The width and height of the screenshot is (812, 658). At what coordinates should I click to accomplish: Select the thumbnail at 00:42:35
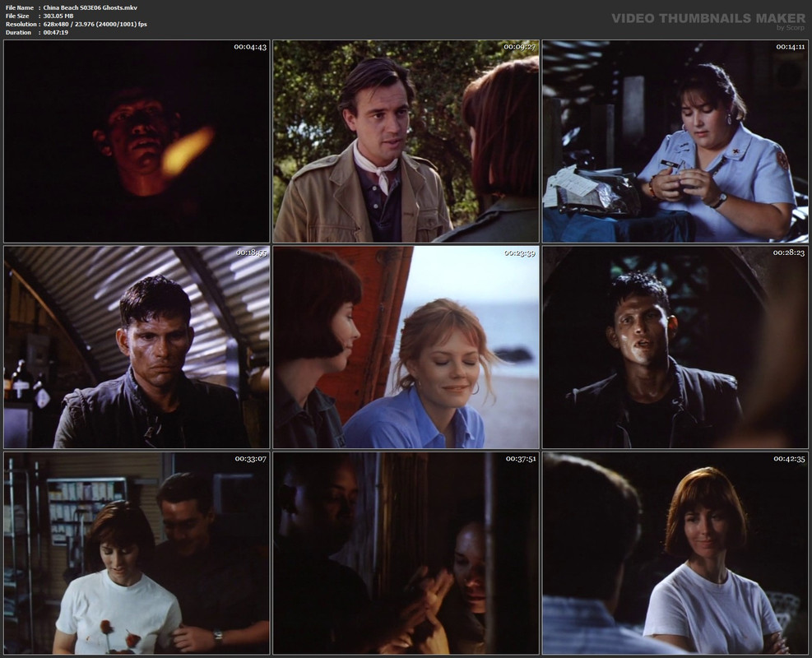coord(675,553)
